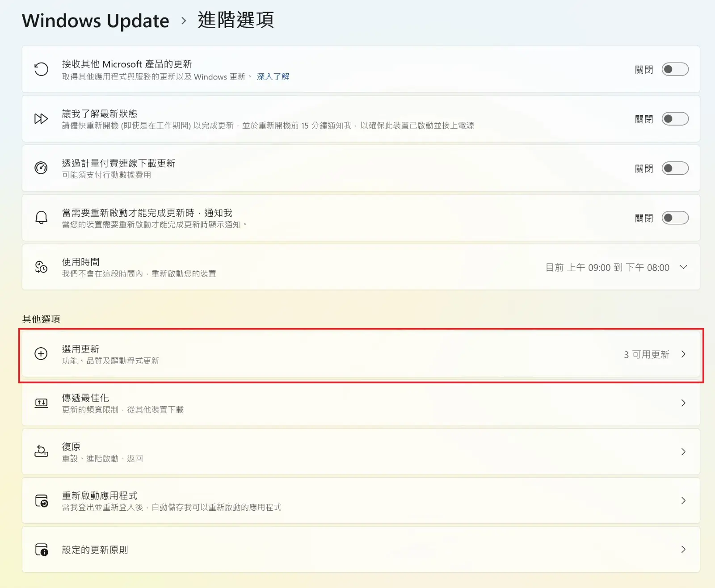The width and height of the screenshot is (715, 588).
Task: Click the 其他選項 section heading
Action: pos(41,319)
